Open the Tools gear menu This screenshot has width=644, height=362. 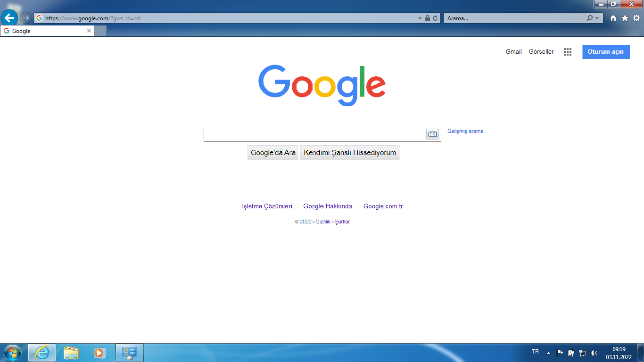(636, 18)
